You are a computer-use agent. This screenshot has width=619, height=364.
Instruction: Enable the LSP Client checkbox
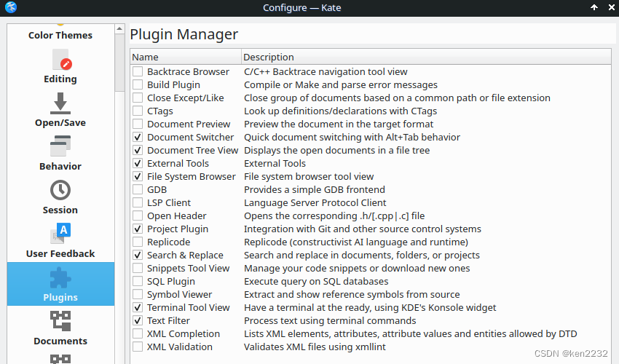138,202
